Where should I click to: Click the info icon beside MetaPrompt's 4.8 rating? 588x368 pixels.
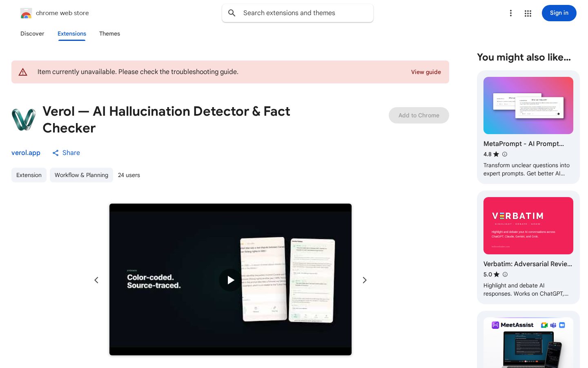click(x=505, y=154)
